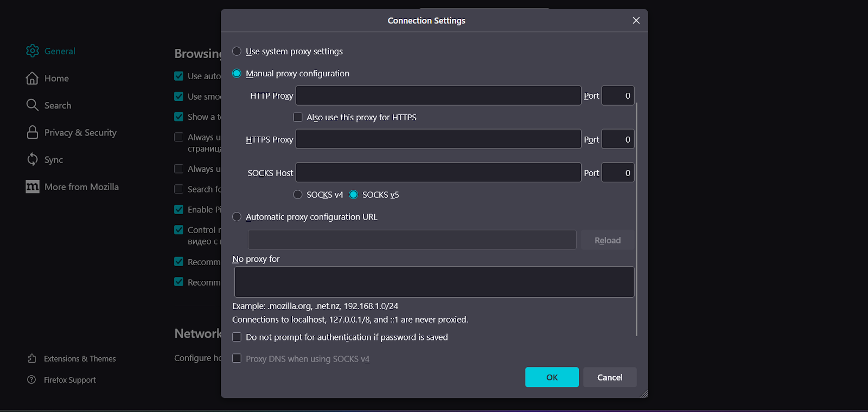This screenshot has width=868, height=412.
Task: Open Extensions & Themes link
Action: click(x=80, y=358)
